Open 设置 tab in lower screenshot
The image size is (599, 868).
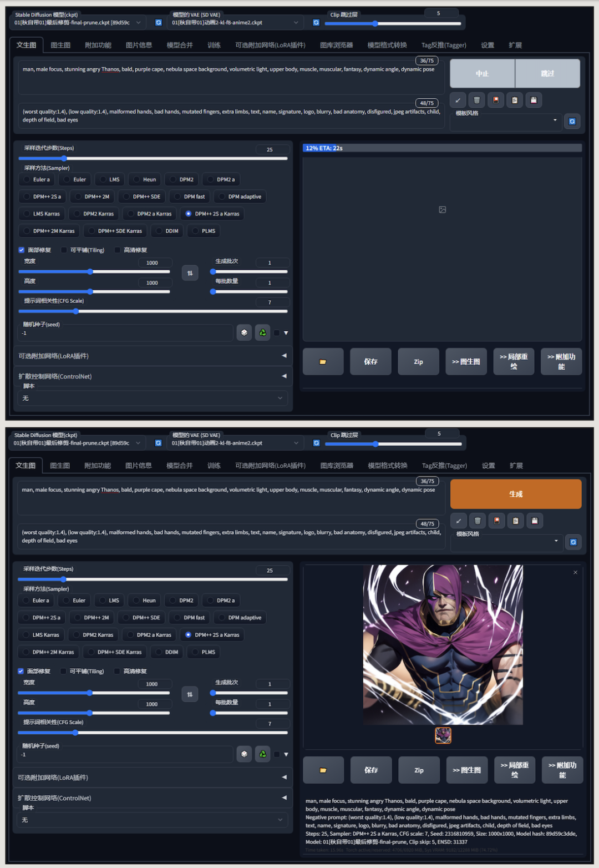[488, 466]
